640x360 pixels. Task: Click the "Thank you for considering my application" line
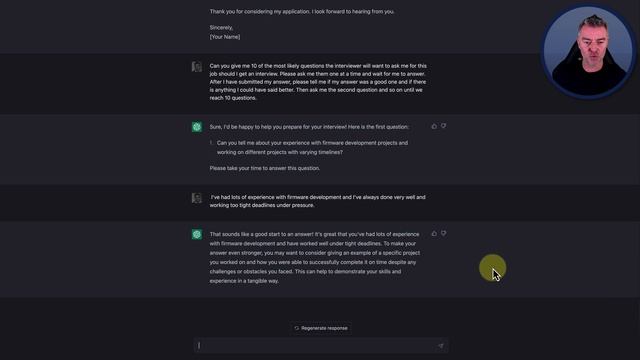coord(302,11)
